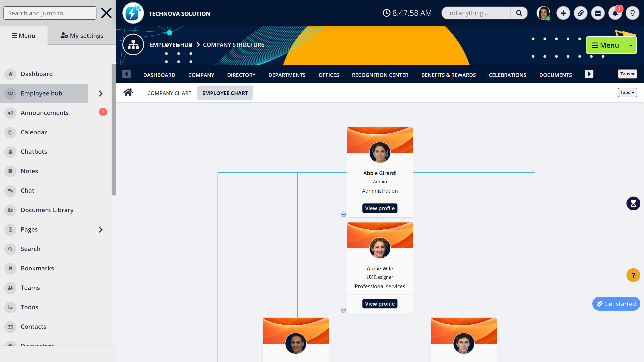The image size is (644, 362).
Task: Click the home icon beside Company Chart
Action: point(128,93)
